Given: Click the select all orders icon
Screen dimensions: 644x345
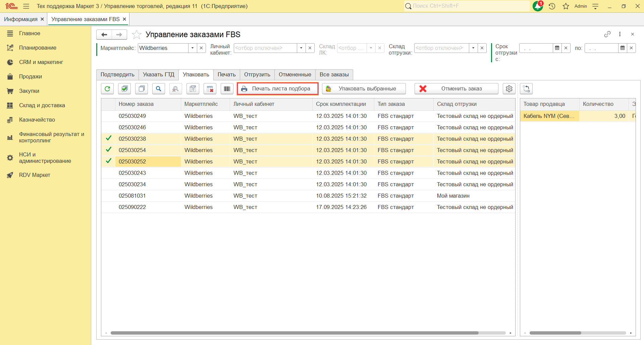Looking at the screenshot, I should pos(124,89).
